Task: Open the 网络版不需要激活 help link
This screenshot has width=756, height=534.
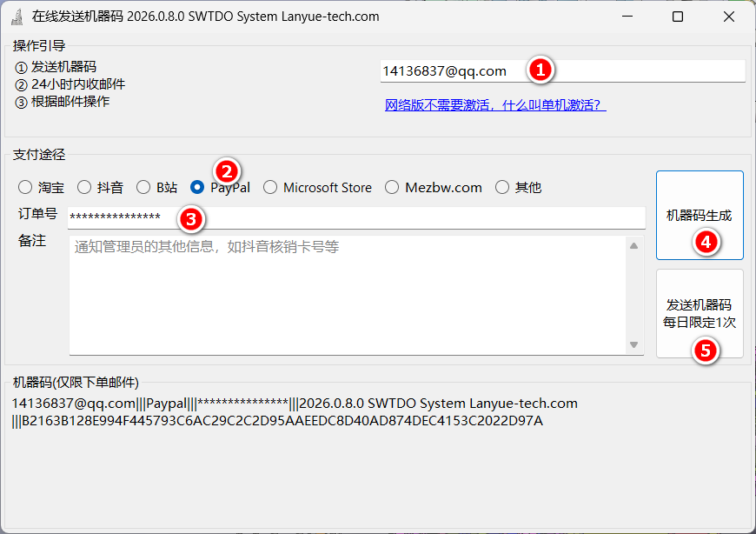Action: 495,105
